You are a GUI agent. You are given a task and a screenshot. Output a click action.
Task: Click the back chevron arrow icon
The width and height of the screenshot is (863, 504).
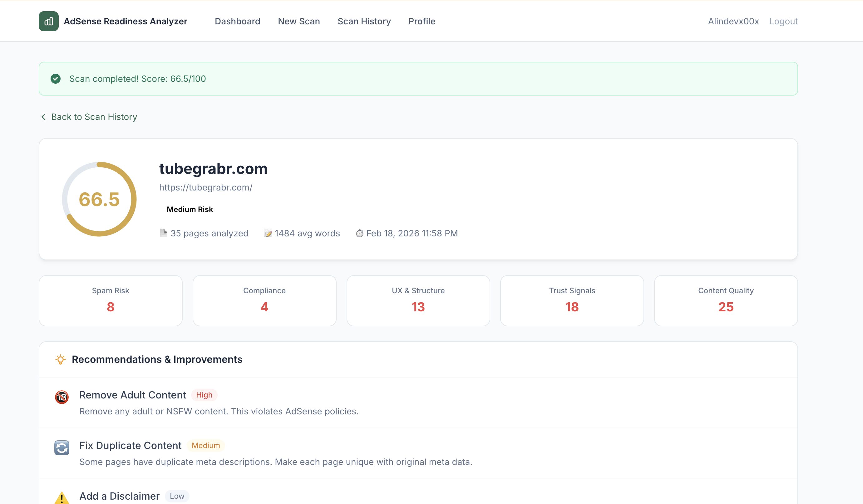click(43, 117)
